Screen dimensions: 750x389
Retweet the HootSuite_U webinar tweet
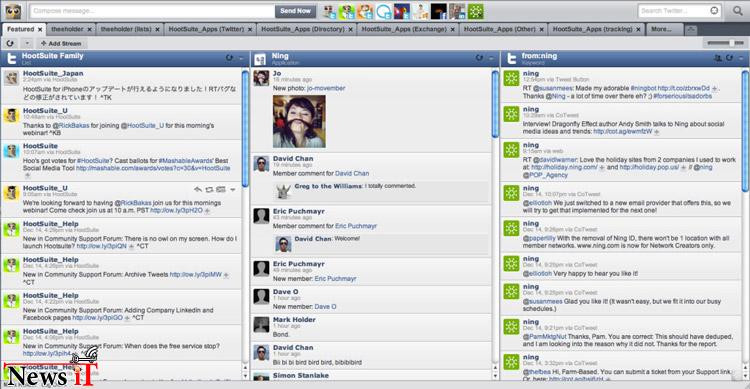click(209, 190)
